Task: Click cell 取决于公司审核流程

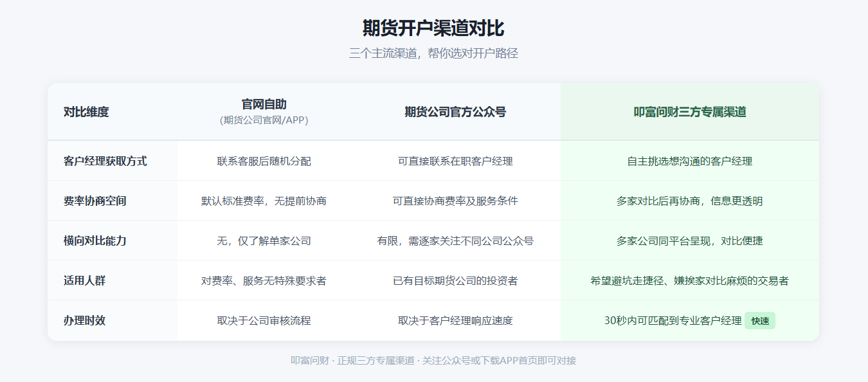Action: pos(264,320)
